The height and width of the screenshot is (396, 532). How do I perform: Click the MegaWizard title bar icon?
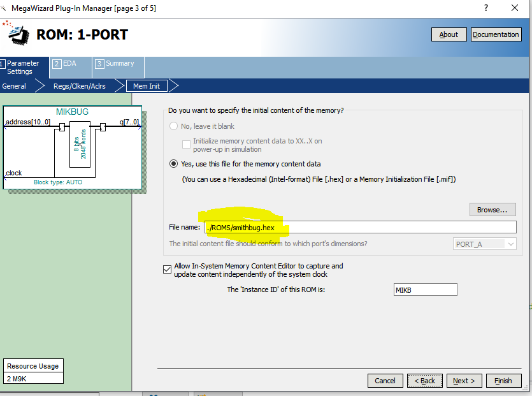tap(5, 8)
